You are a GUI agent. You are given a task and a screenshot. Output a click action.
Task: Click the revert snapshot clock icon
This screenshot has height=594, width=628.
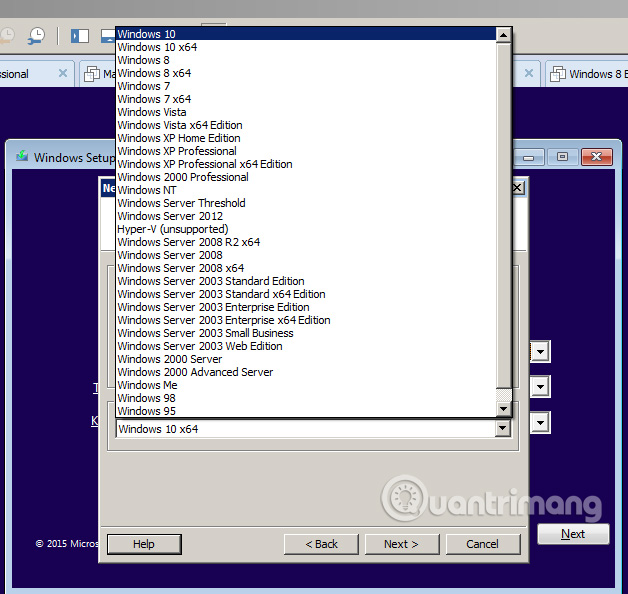[x=7, y=36]
